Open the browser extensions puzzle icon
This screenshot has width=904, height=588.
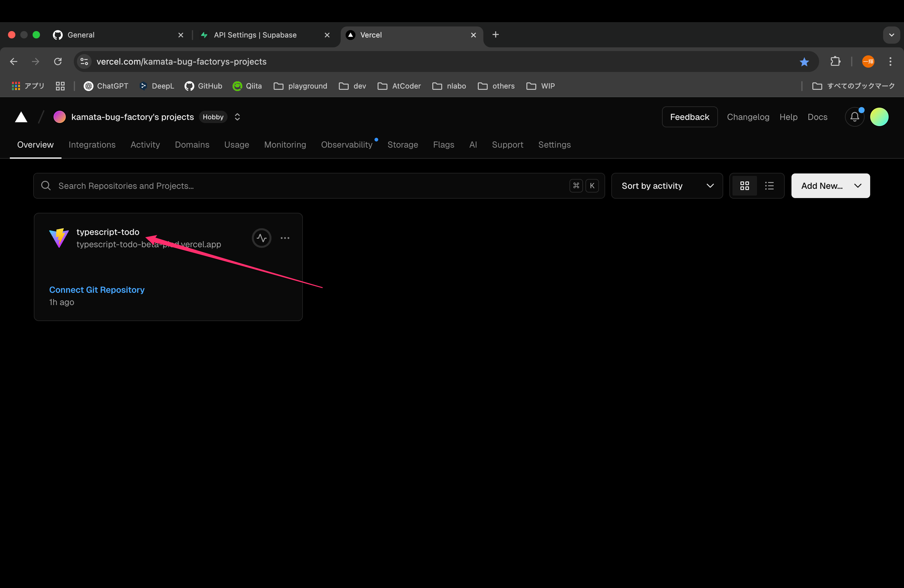(835, 62)
